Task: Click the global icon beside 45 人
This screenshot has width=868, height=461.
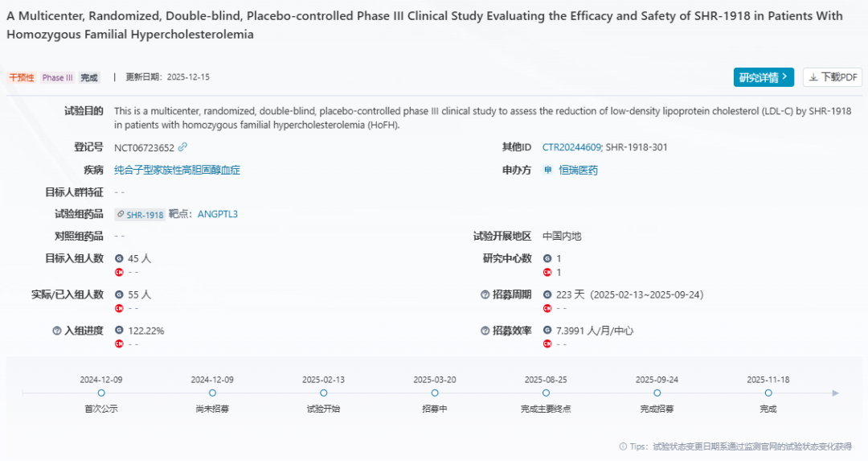Action: click(119, 258)
